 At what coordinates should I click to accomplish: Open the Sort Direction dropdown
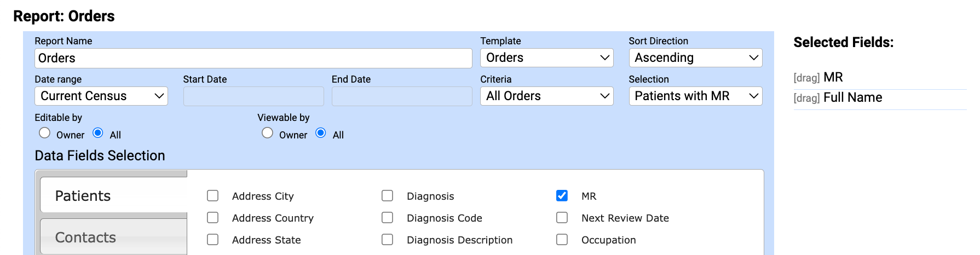coord(695,58)
